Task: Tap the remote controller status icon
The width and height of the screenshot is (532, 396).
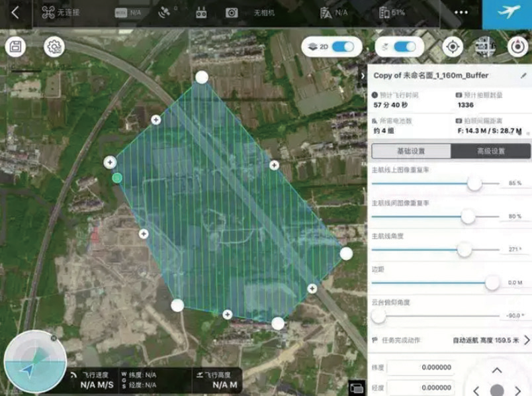Action: pyautogui.click(x=201, y=13)
